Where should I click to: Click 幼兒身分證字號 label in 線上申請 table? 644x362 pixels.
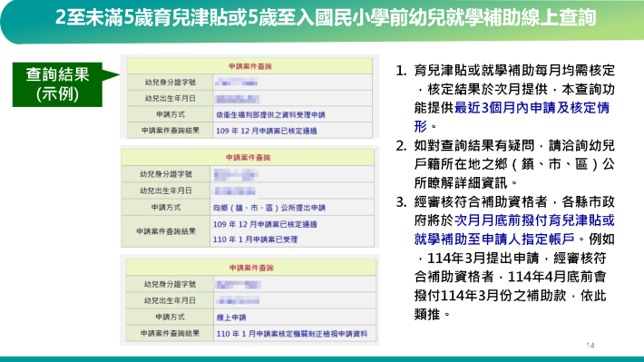pos(170,284)
